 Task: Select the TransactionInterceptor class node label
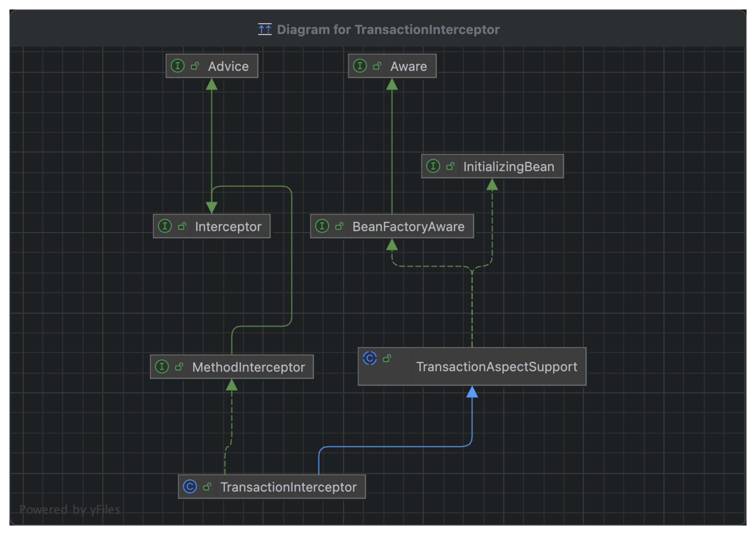click(288, 487)
